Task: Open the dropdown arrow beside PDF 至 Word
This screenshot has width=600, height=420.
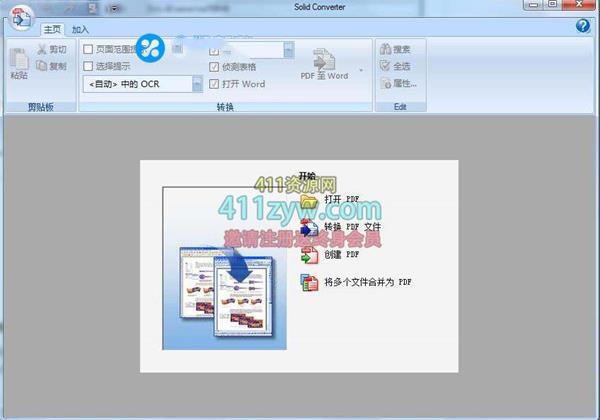Action: click(x=360, y=72)
